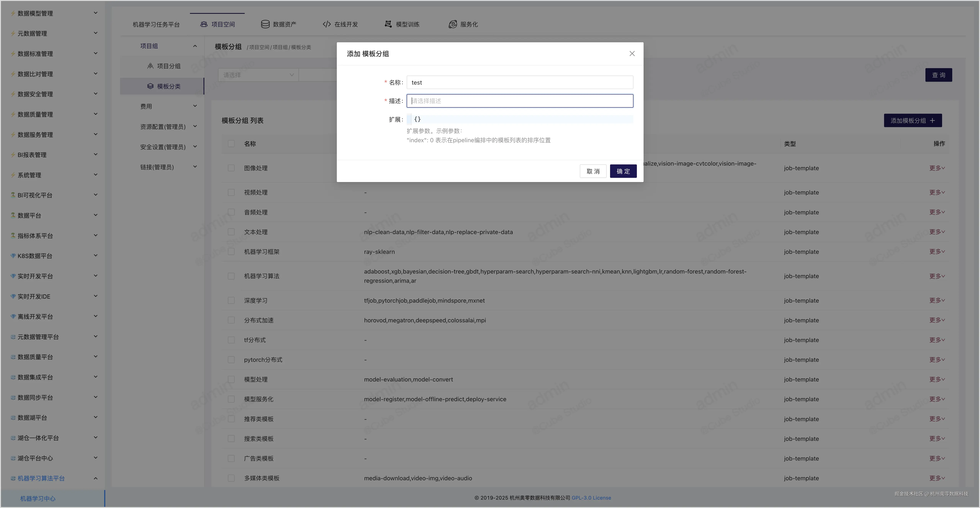Click the 服务化 icon in top navigation
Viewport: 980px width, 508px height.
coord(452,24)
